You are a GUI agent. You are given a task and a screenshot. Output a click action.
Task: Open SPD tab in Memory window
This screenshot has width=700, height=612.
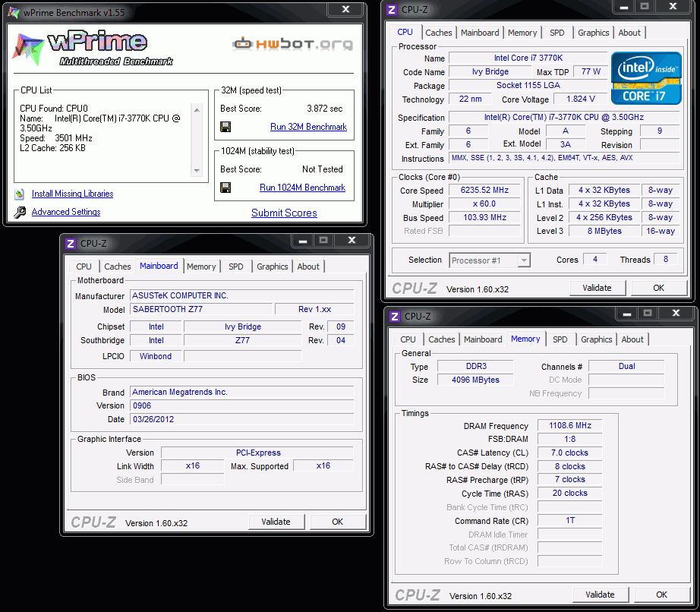[560, 339]
